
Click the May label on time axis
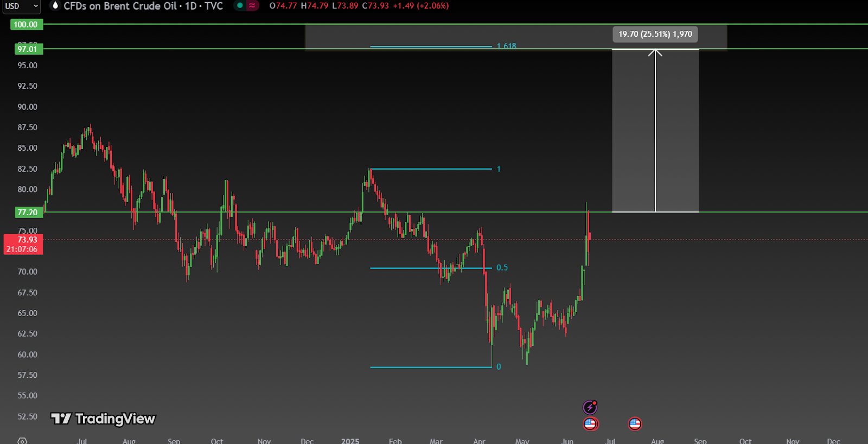(x=522, y=441)
